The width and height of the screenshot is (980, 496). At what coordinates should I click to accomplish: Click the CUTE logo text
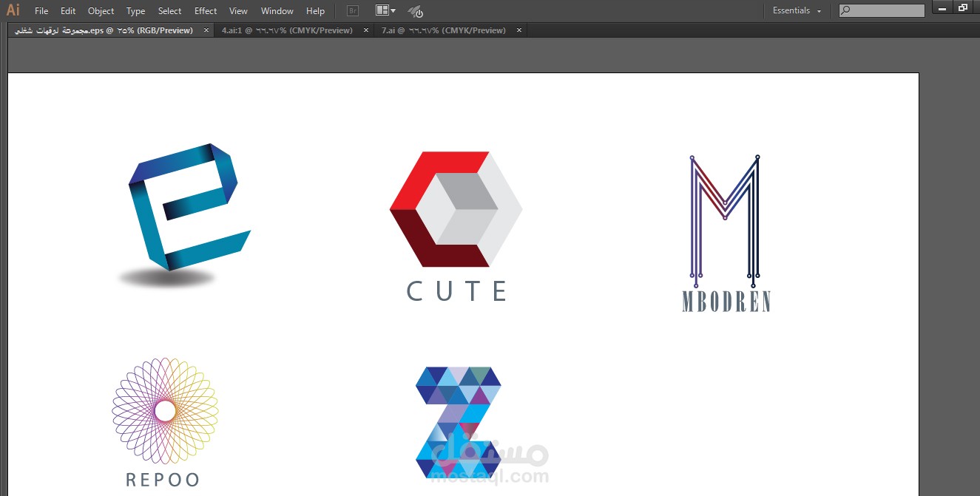pos(457,291)
